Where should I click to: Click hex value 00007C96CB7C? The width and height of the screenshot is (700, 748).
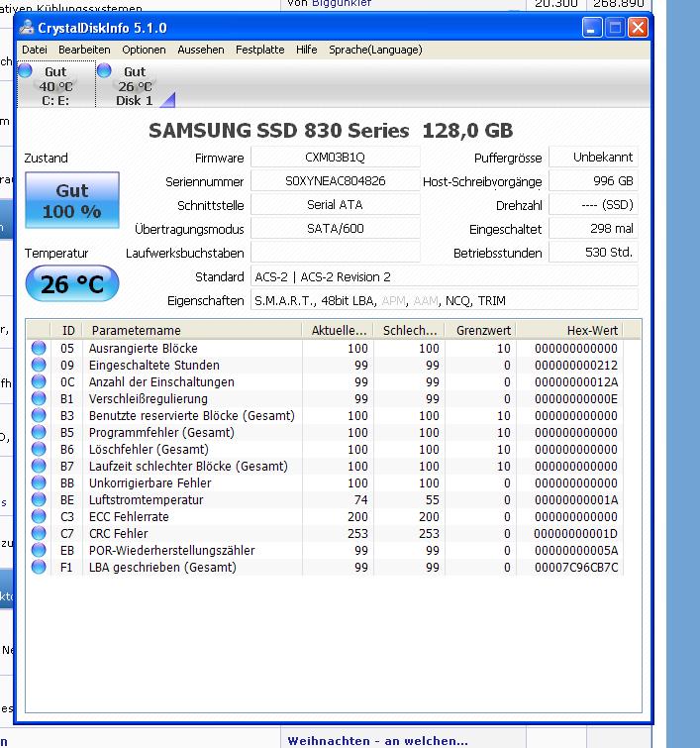pyautogui.click(x=576, y=568)
